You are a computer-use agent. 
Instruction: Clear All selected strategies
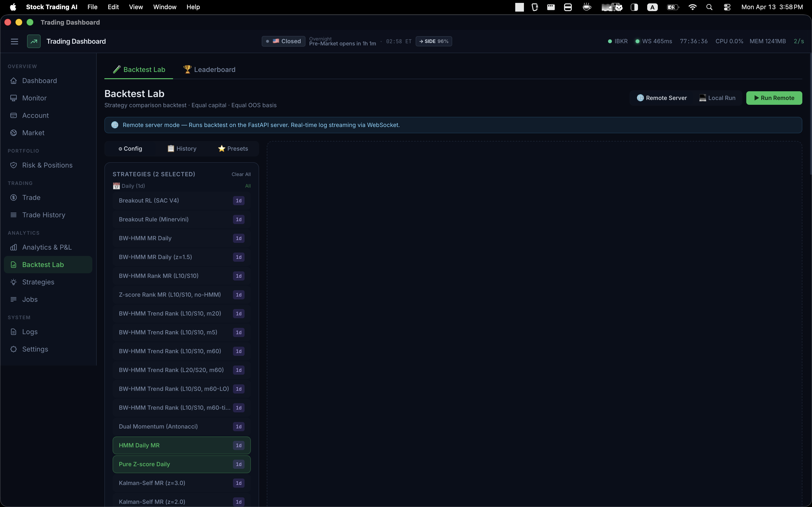coord(241,174)
